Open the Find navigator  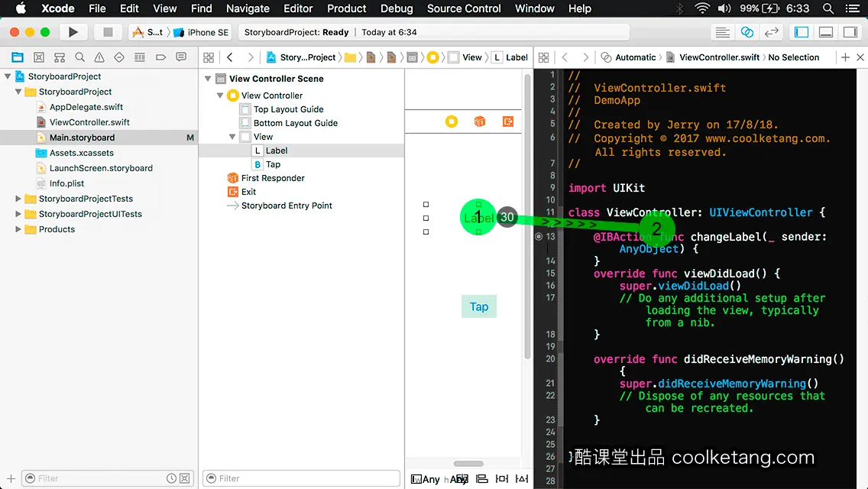point(79,57)
